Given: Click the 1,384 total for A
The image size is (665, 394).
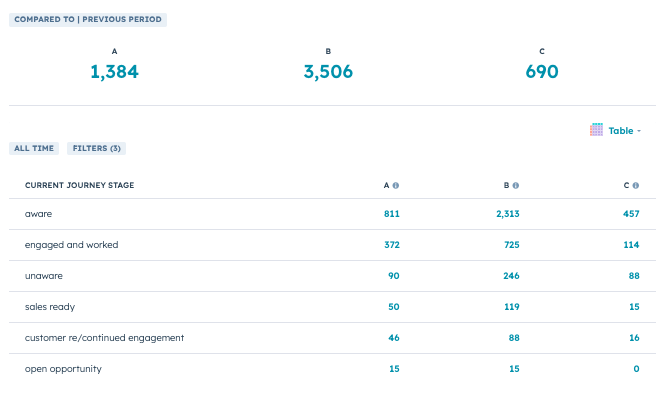Looking at the screenshot, I should click(x=115, y=72).
